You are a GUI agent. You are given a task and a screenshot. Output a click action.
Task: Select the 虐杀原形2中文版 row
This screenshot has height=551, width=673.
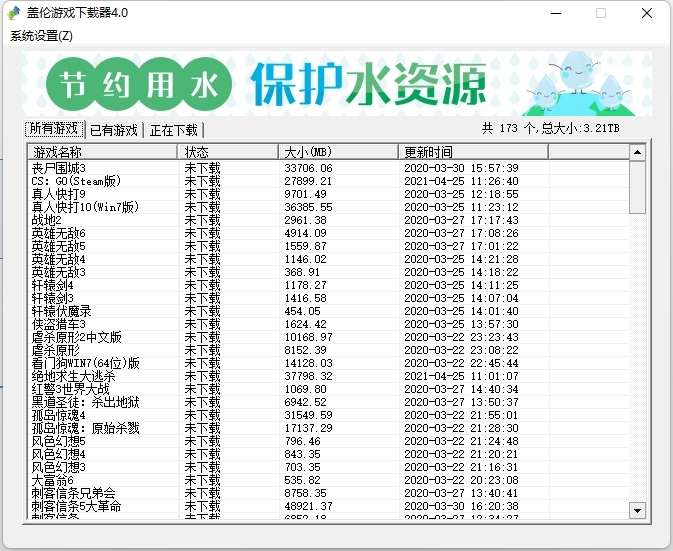(328, 337)
